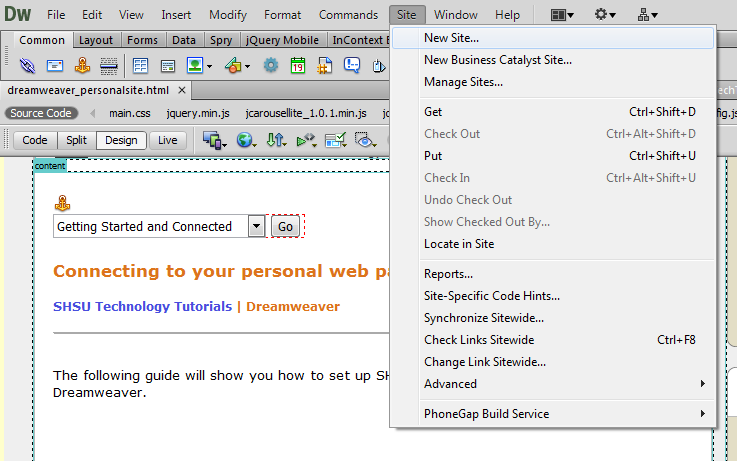Click the W3C Validation icon
737x461 pixels.
point(305,140)
